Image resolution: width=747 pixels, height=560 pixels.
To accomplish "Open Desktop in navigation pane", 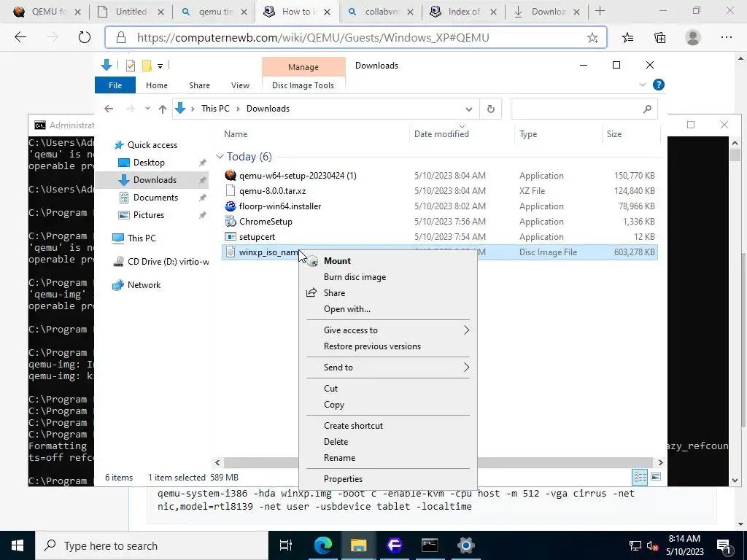I will point(149,163).
